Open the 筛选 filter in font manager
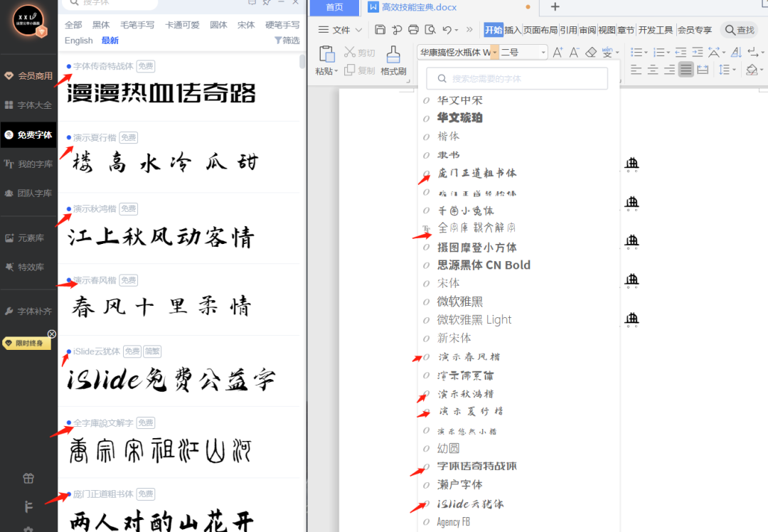This screenshot has height=532, width=768. [x=287, y=40]
